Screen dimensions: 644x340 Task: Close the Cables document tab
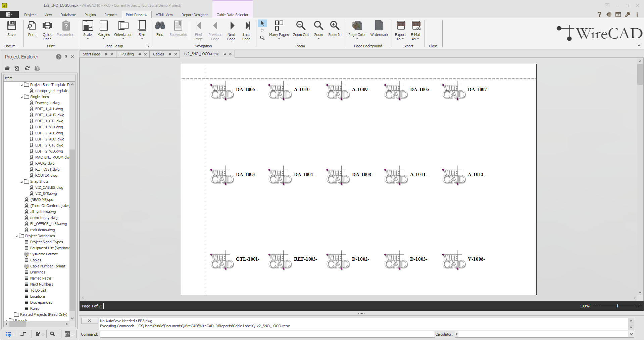pos(176,54)
